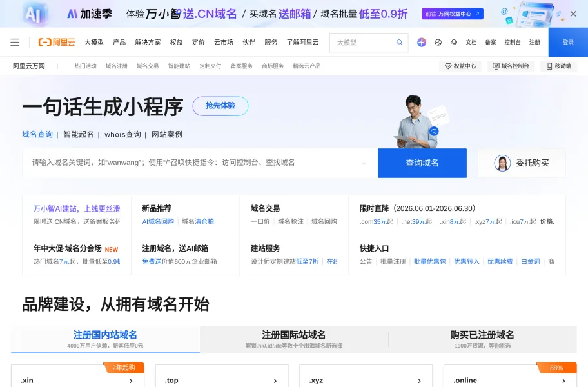The image size is (588, 387).
Task: Click 万小智AI建站,上线更丝滑 heading
Action: [77, 208]
